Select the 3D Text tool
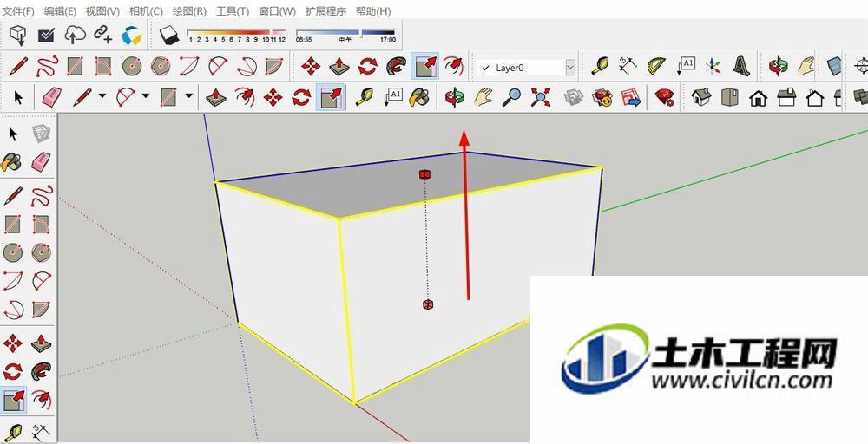This screenshot has width=868, height=444. point(741,67)
